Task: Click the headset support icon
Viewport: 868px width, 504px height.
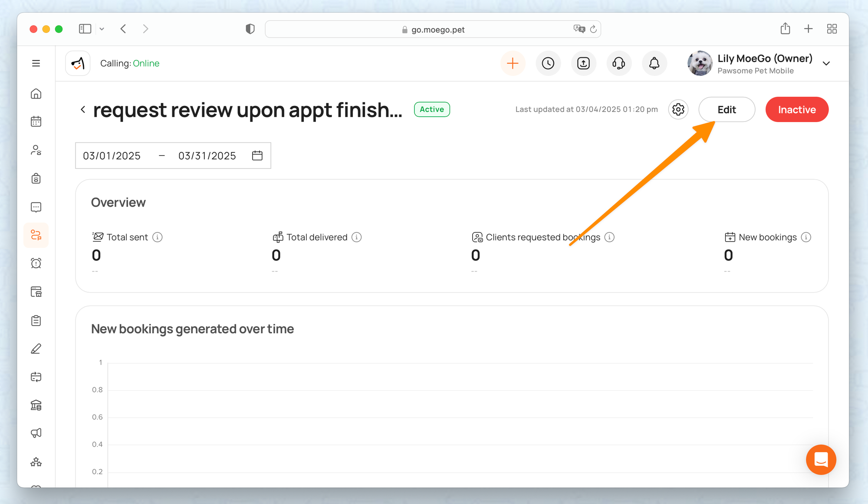Action: [x=618, y=63]
